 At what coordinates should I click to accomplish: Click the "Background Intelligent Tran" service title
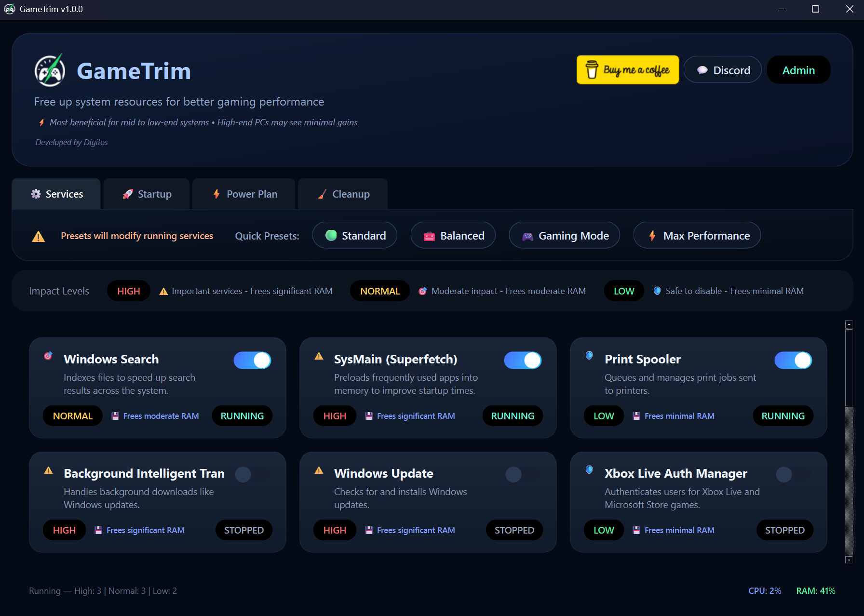point(144,473)
